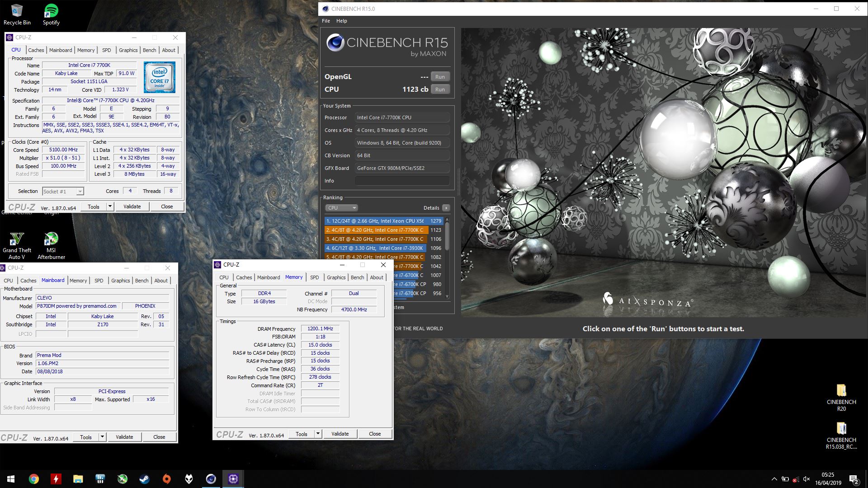Click the network tray icon

pyautogui.click(x=796, y=479)
